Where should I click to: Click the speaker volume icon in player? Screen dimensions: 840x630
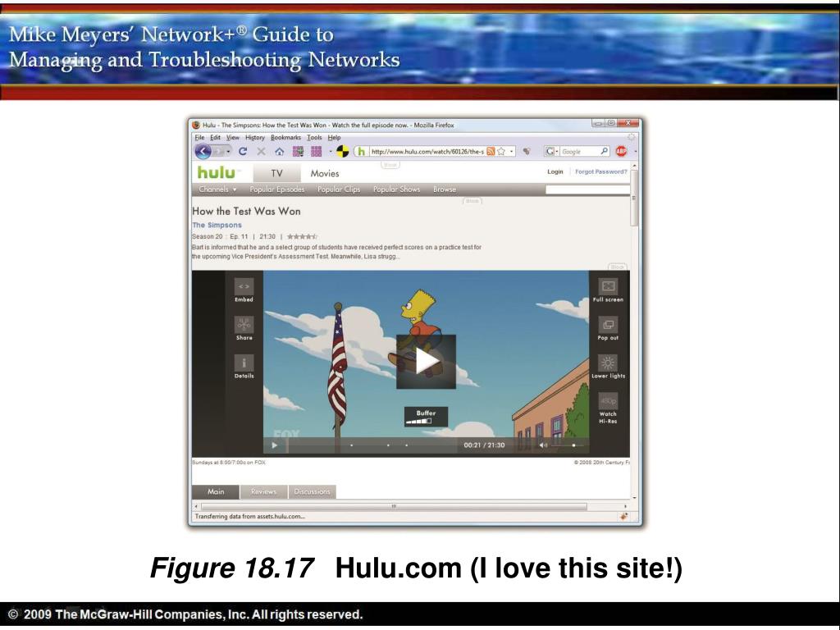pyautogui.click(x=543, y=445)
